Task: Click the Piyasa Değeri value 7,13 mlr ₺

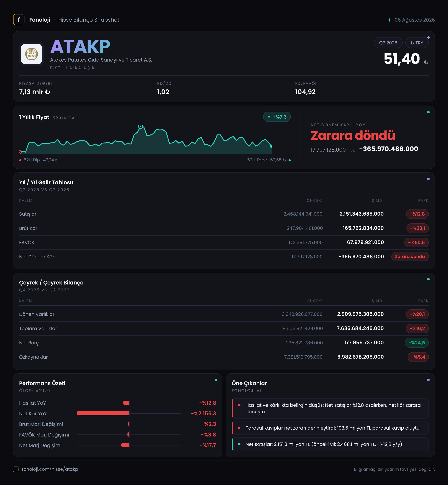Action: (x=35, y=92)
